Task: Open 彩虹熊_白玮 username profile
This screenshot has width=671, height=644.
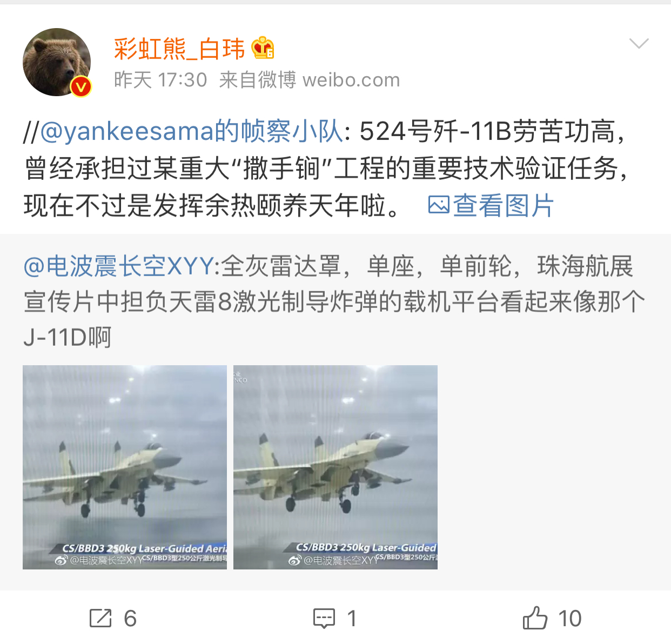Action: (179, 49)
